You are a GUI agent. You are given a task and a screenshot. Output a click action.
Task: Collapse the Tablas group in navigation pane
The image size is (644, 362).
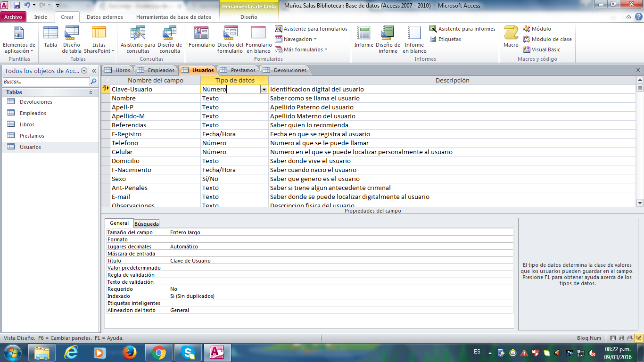pos(91,92)
